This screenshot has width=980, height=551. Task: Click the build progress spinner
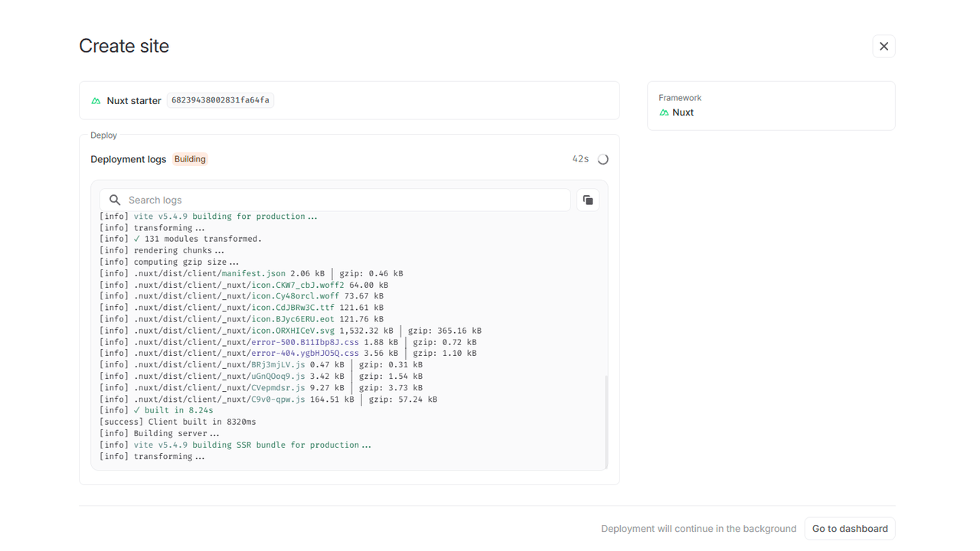pos(603,159)
